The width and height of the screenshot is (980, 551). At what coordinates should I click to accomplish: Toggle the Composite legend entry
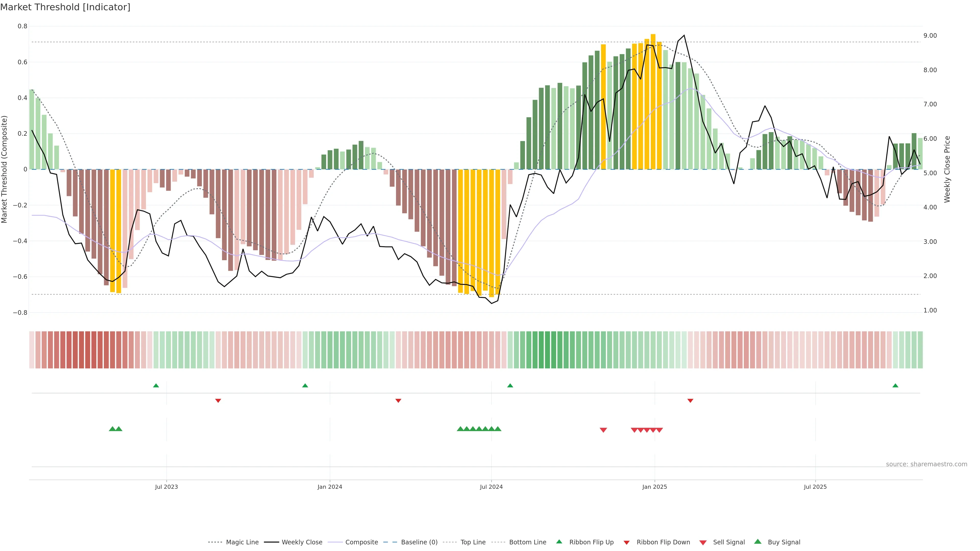(361, 542)
